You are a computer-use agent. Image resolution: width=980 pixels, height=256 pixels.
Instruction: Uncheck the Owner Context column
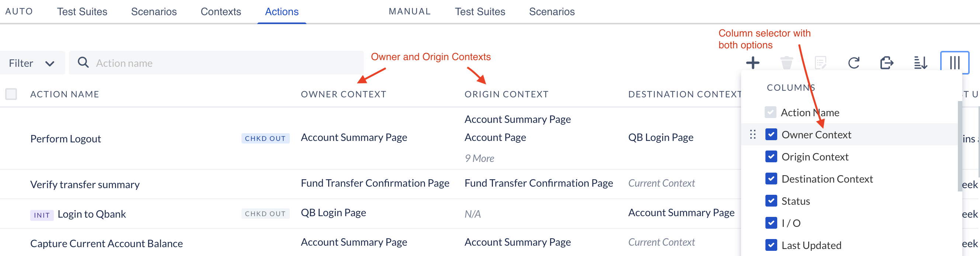[x=771, y=134]
